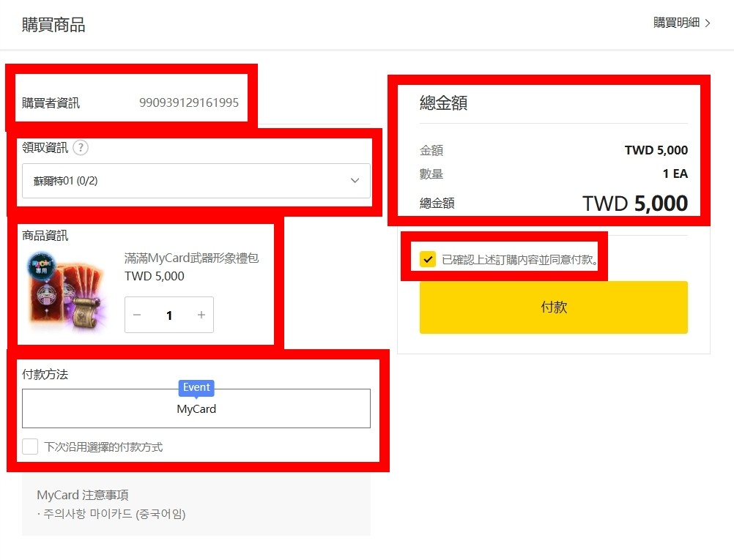Click the MyCard product thumbnail image
Screen dimensions: 734x560
coord(67,292)
